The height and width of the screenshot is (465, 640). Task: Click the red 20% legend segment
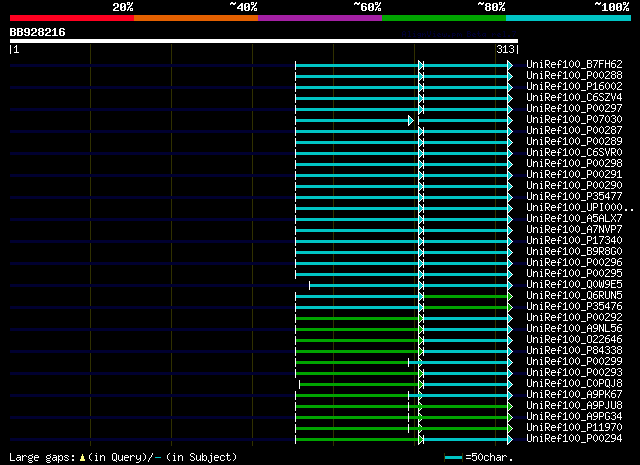click(72, 18)
